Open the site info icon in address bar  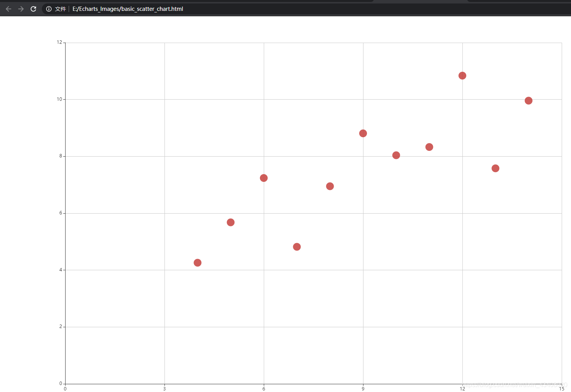click(49, 9)
